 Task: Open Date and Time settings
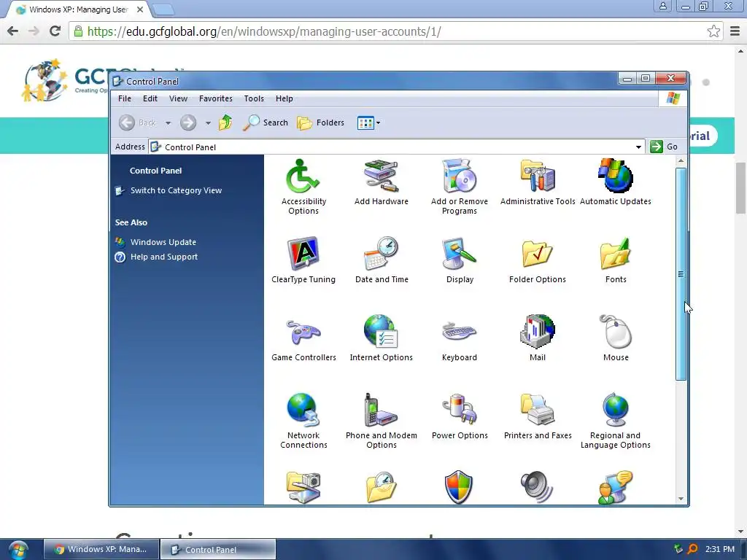pyautogui.click(x=381, y=260)
